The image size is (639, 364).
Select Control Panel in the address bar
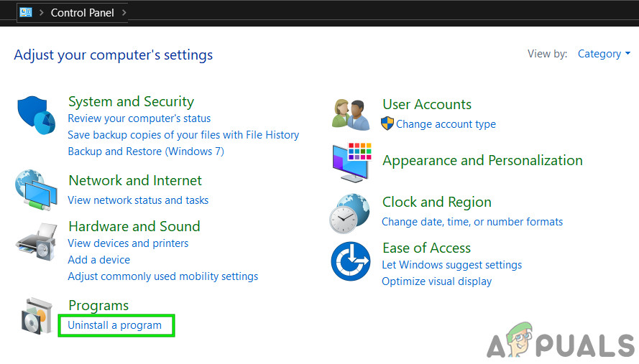click(x=83, y=13)
